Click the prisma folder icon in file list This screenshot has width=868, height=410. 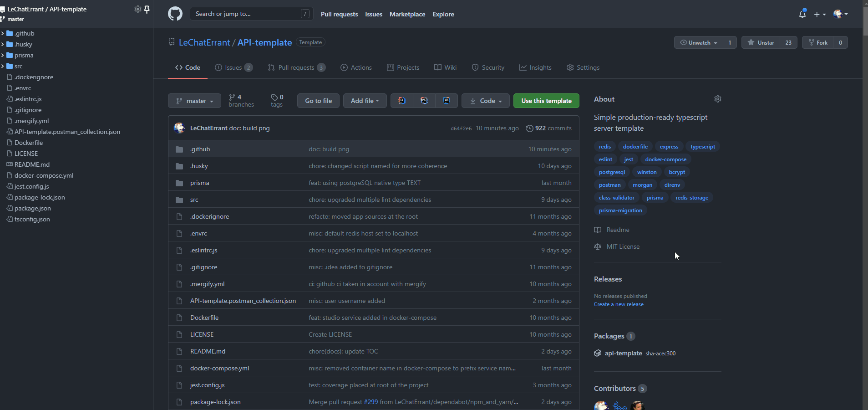pyautogui.click(x=179, y=183)
